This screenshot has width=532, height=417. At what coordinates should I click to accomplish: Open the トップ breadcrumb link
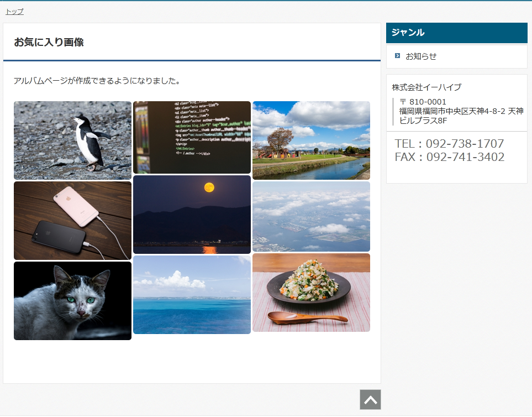click(14, 11)
